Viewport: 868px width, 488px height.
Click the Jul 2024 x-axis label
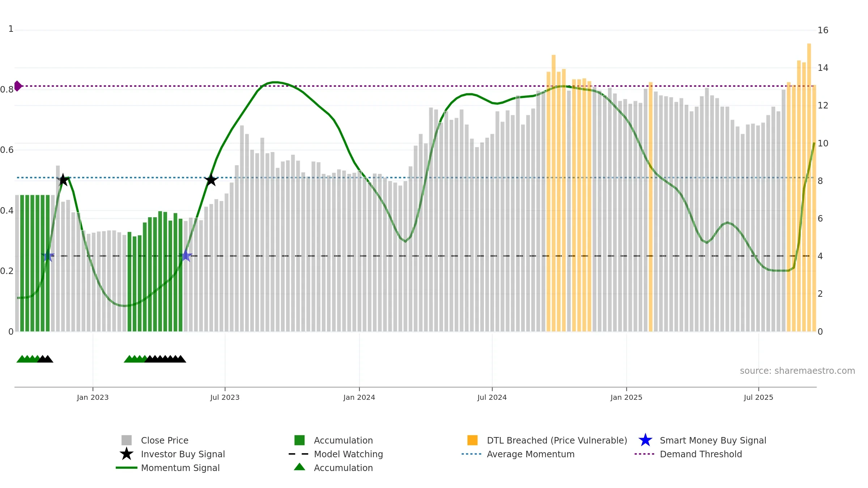pos(492,397)
